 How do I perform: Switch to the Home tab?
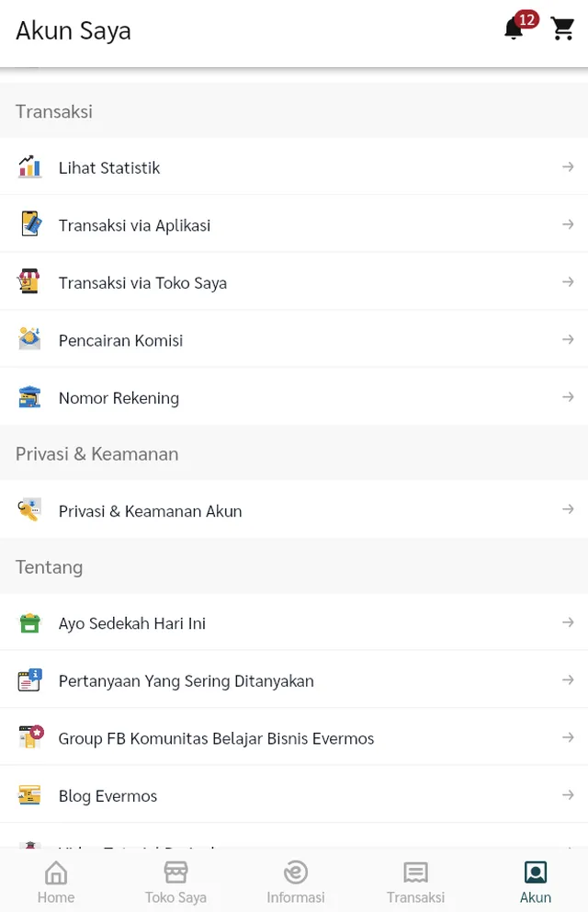coord(56,879)
